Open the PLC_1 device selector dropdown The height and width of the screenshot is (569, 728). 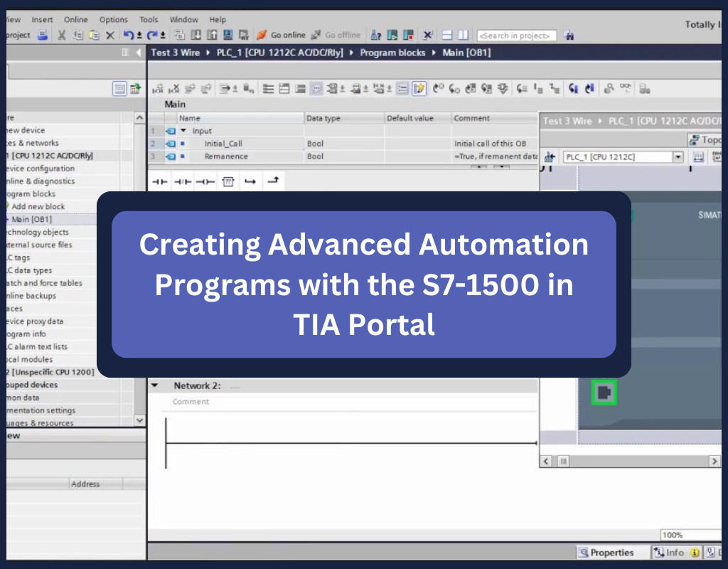tap(678, 157)
